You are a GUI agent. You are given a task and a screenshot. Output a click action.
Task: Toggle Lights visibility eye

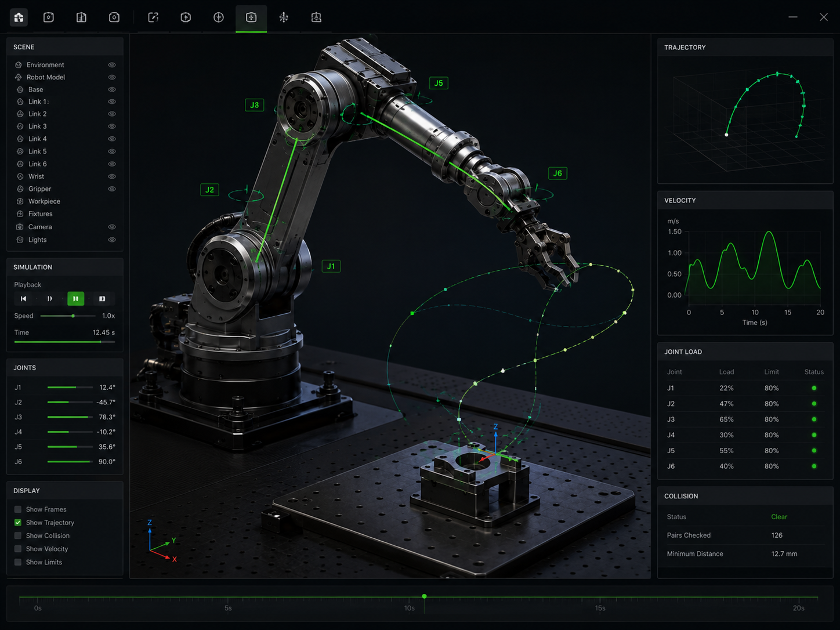(x=112, y=240)
